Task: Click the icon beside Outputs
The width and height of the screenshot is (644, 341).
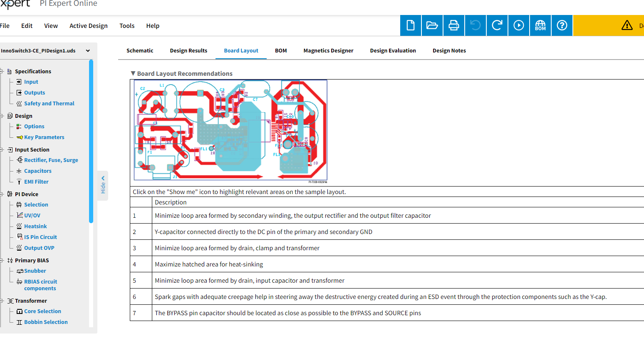Action: click(19, 93)
